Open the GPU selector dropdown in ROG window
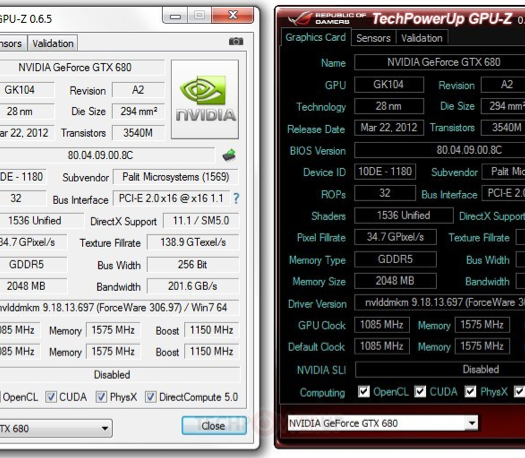This screenshot has height=458, width=525. pyautogui.click(x=472, y=423)
